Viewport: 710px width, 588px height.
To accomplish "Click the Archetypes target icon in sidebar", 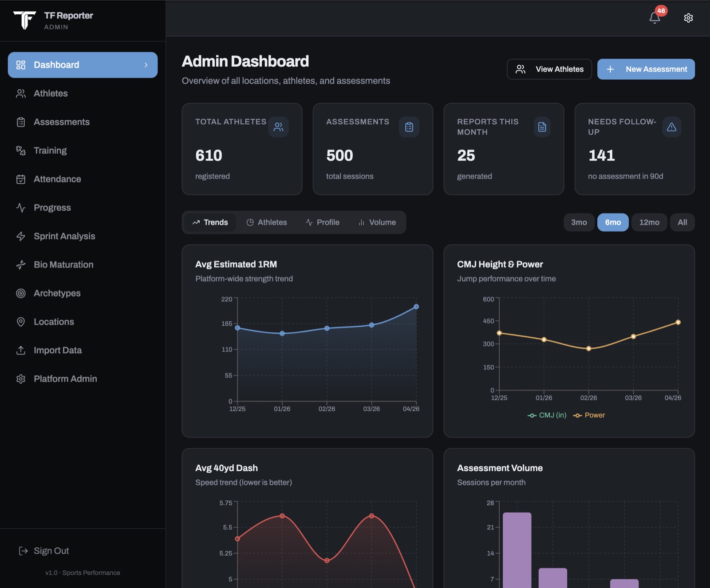I will (x=21, y=293).
